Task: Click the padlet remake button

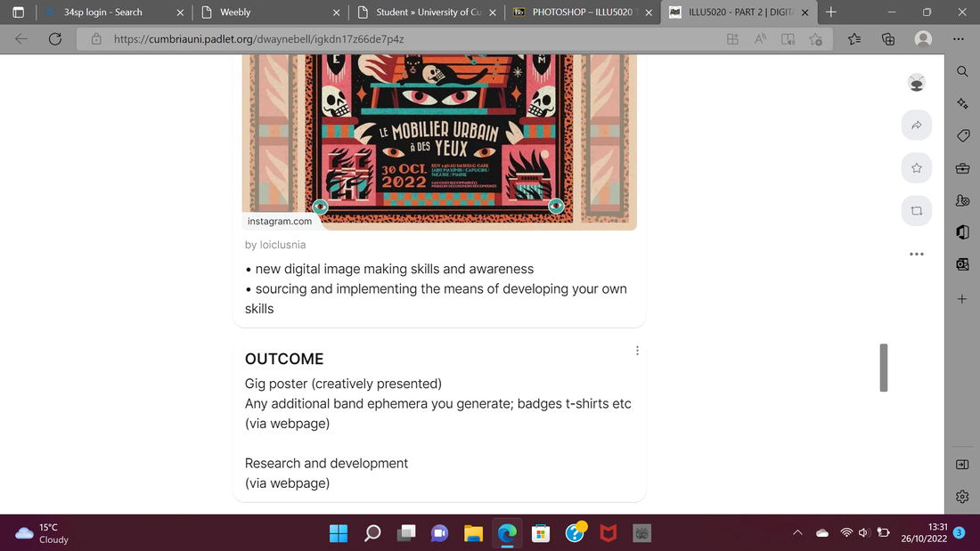Action: tap(916, 211)
